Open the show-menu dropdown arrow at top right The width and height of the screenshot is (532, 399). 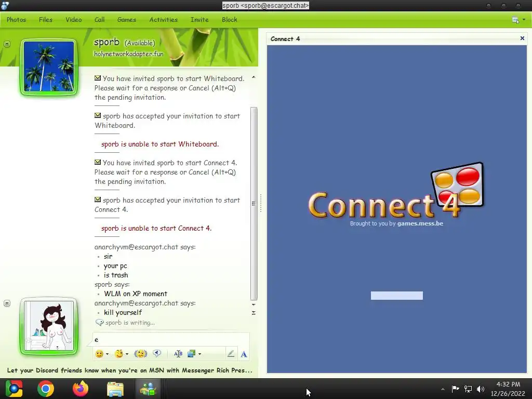524,20
